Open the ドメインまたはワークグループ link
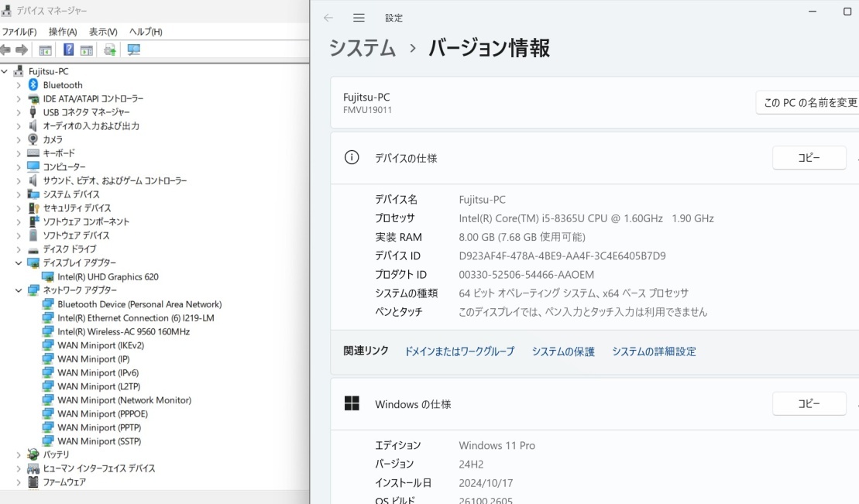 click(x=459, y=351)
